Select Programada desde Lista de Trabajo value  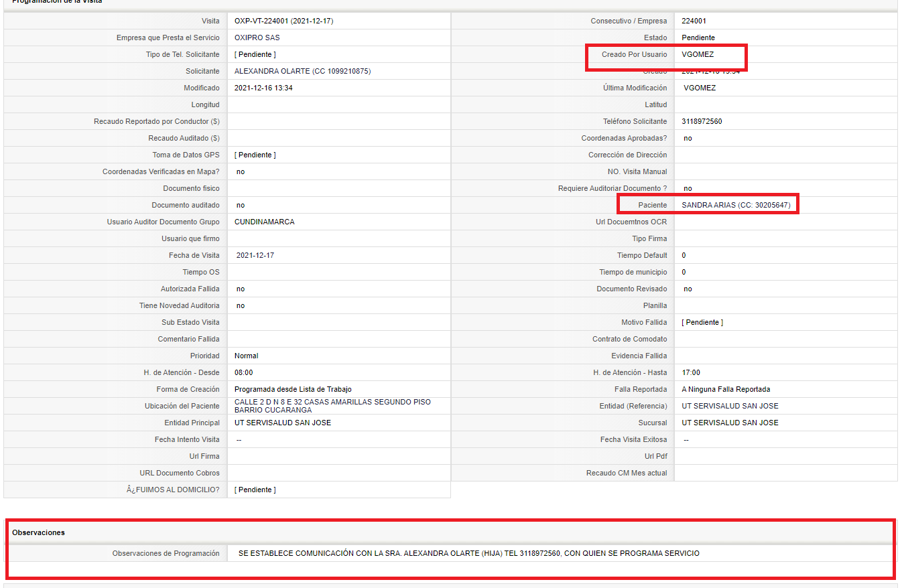(293, 389)
